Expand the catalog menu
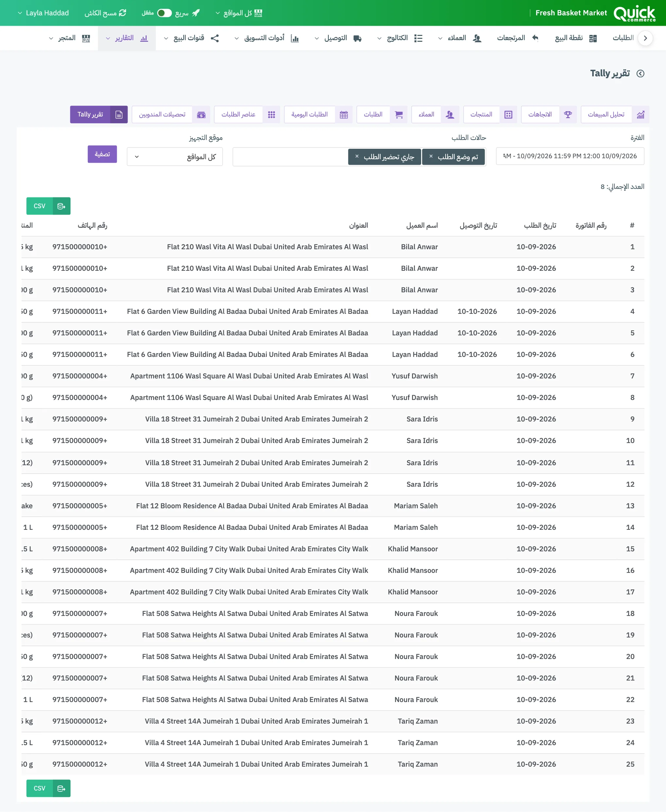The image size is (666, 812). [400, 38]
